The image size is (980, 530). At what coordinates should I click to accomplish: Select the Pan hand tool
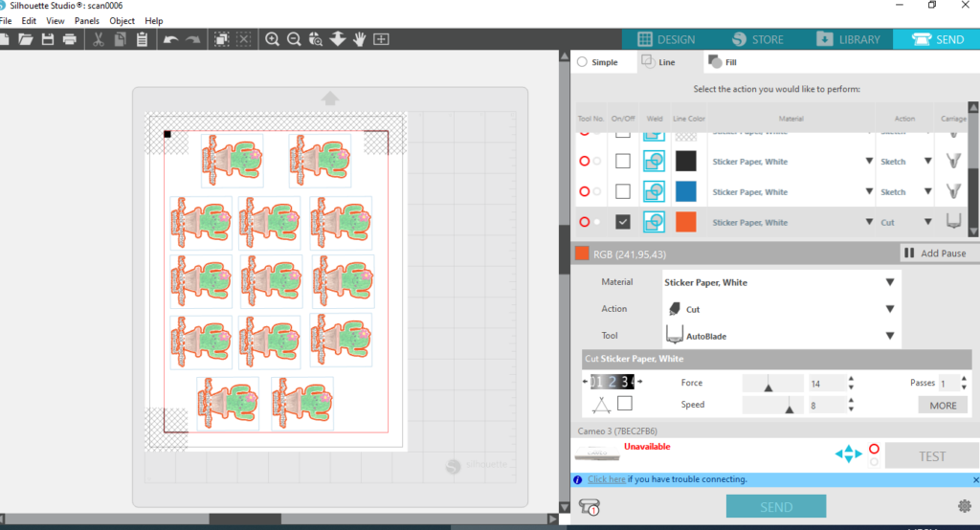[360, 39]
